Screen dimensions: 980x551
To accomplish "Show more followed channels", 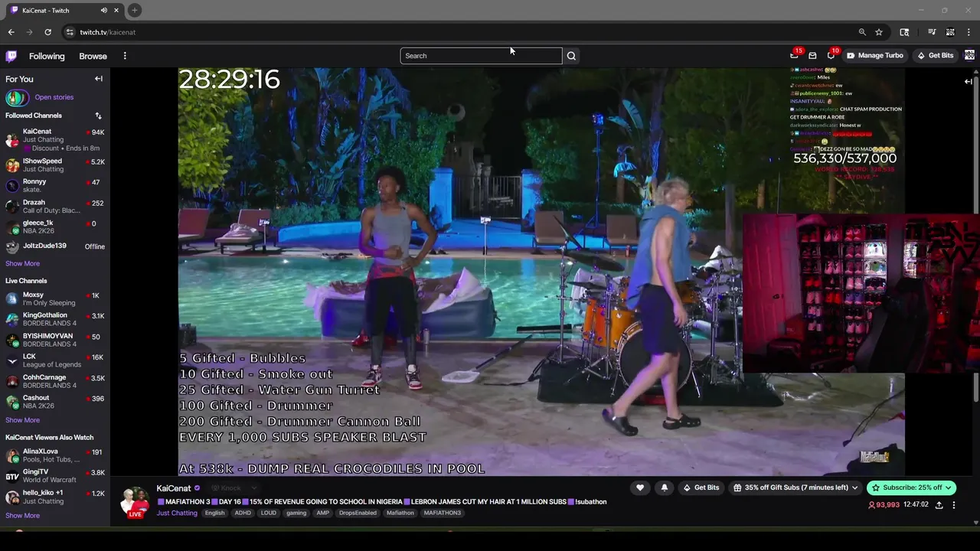I will click(x=22, y=263).
